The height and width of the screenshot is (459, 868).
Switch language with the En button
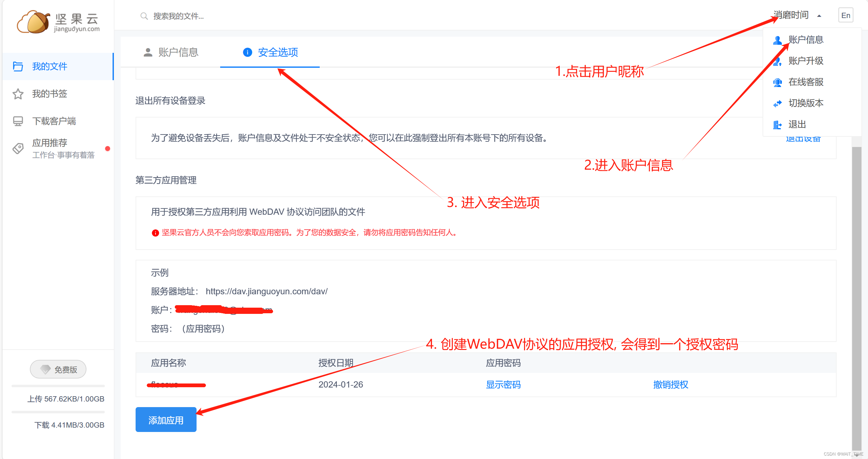(x=845, y=16)
